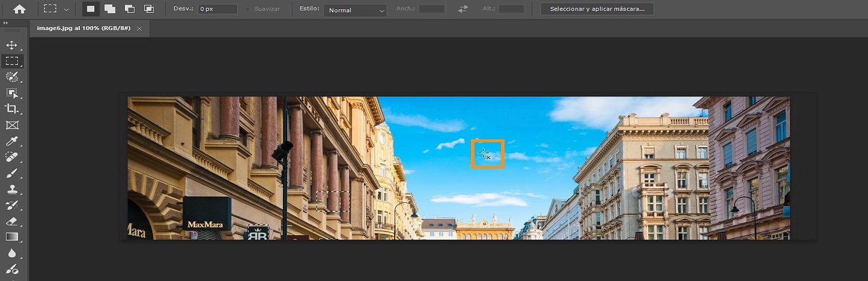Select the Quick Selection tool
868x281 pixels.
click(x=12, y=77)
